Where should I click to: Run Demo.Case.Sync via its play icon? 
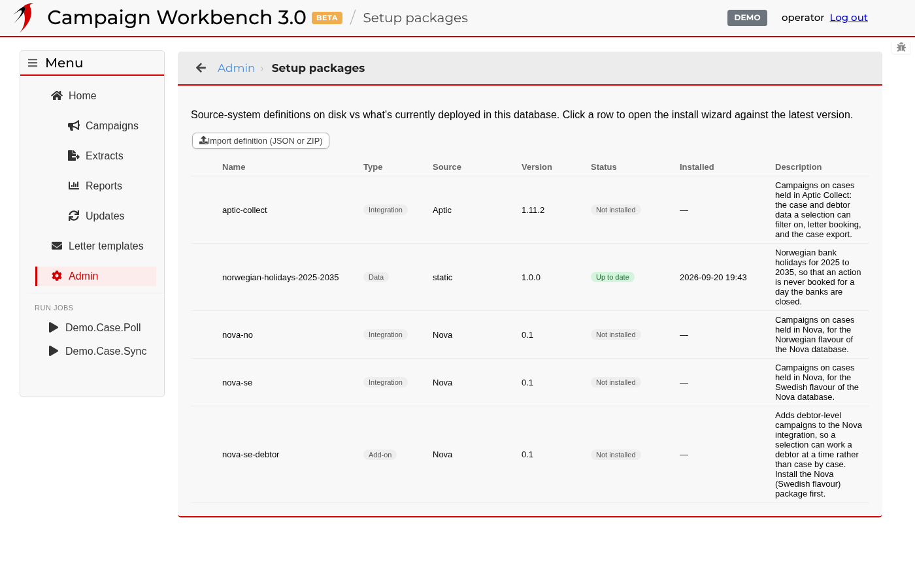(54, 351)
